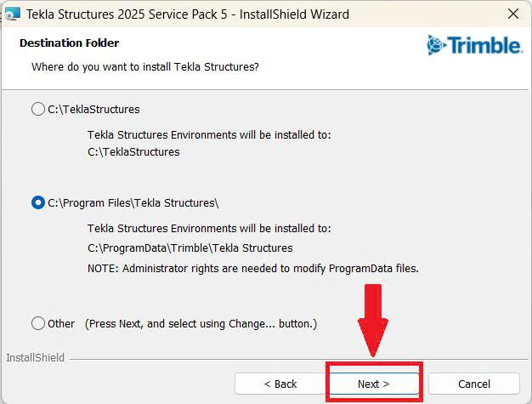
Task: Click the Destination Folder heading
Action: tap(69, 43)
